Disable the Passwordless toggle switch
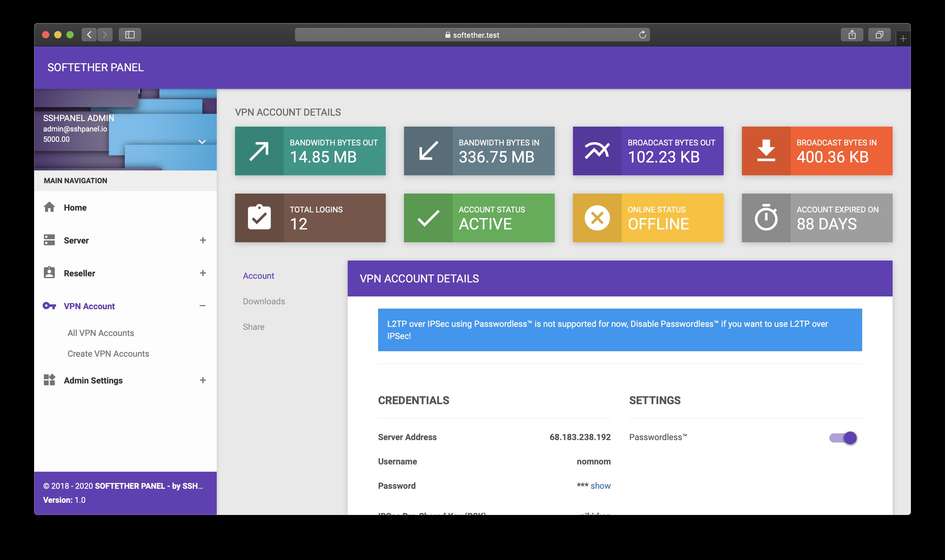This screenshot has height=560, width=945. click(843, 438)
